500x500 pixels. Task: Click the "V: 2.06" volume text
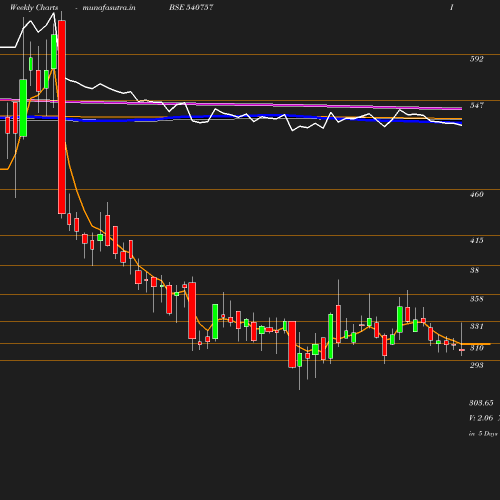[481, 418]
